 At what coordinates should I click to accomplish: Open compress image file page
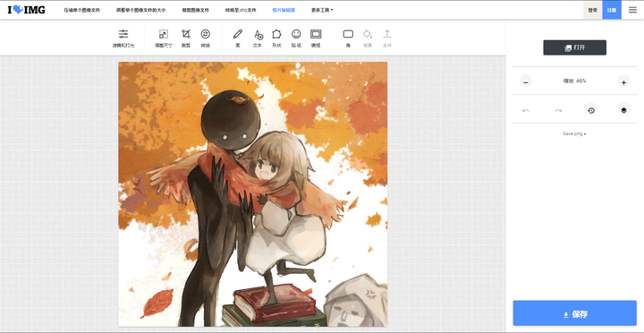(81, 10)
